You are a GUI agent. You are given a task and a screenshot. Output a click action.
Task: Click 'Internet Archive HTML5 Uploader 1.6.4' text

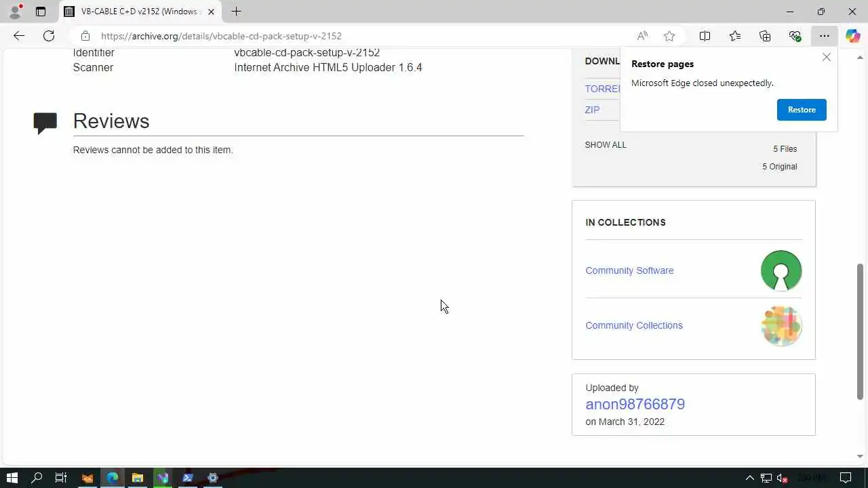click(328, 68)
